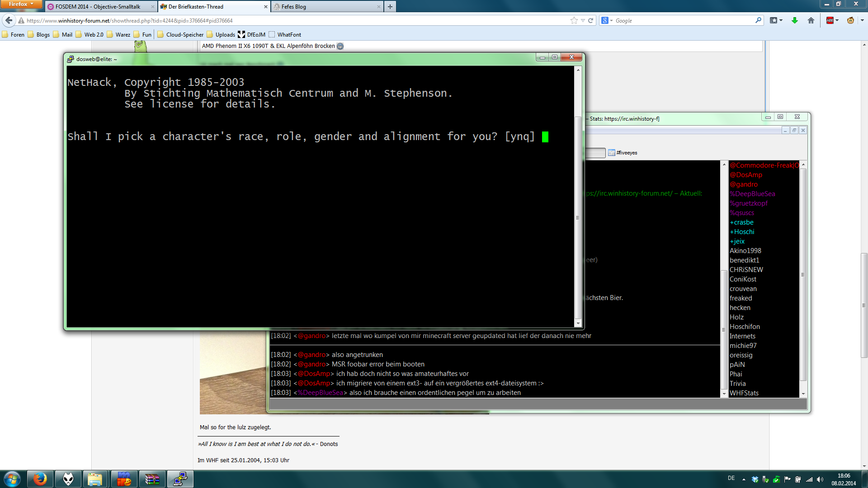Switch to FOSDEM 2014 tab

[x=98, y=7]
